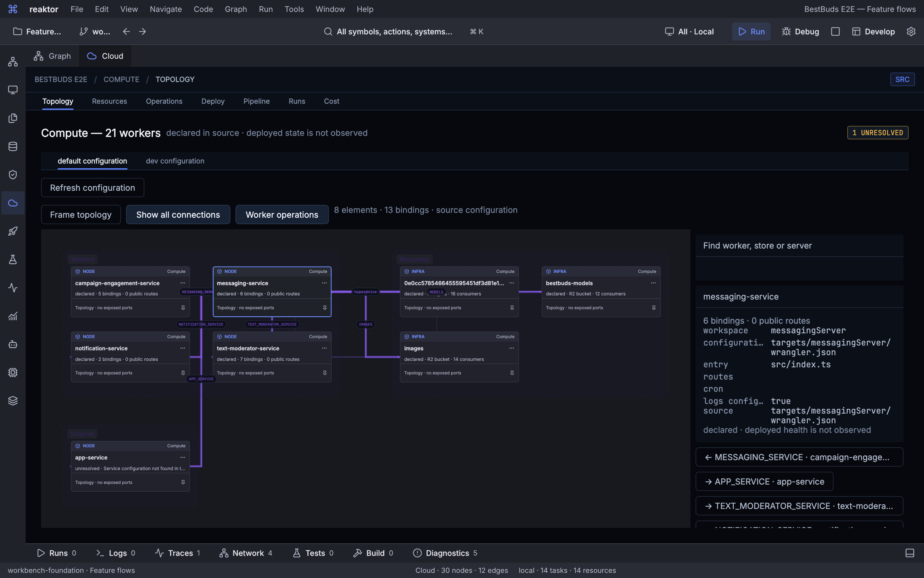Pin the campaign-engagement-service node
The width and height of the screenshot is (924, 578).
183,308
